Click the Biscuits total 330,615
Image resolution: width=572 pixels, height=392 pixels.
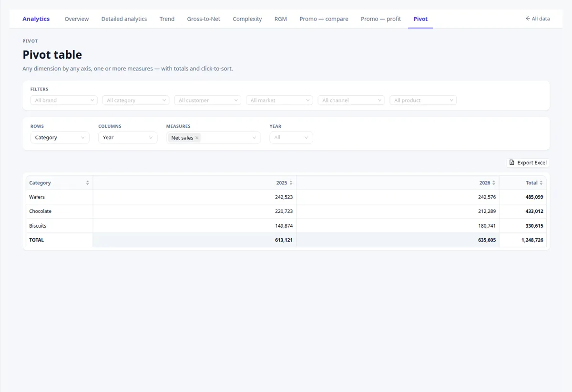click(534, 226)
